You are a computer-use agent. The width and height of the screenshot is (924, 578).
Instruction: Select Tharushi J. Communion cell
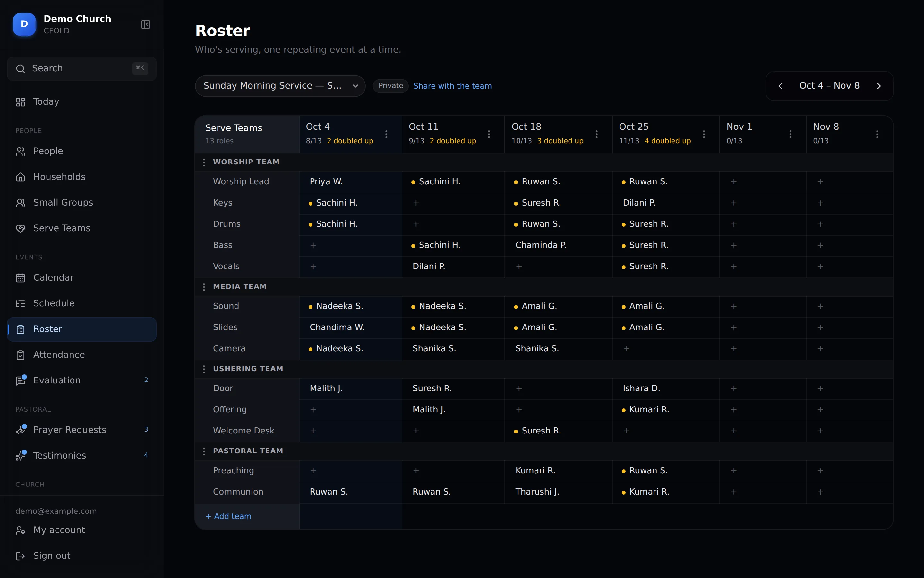[558, 492]
